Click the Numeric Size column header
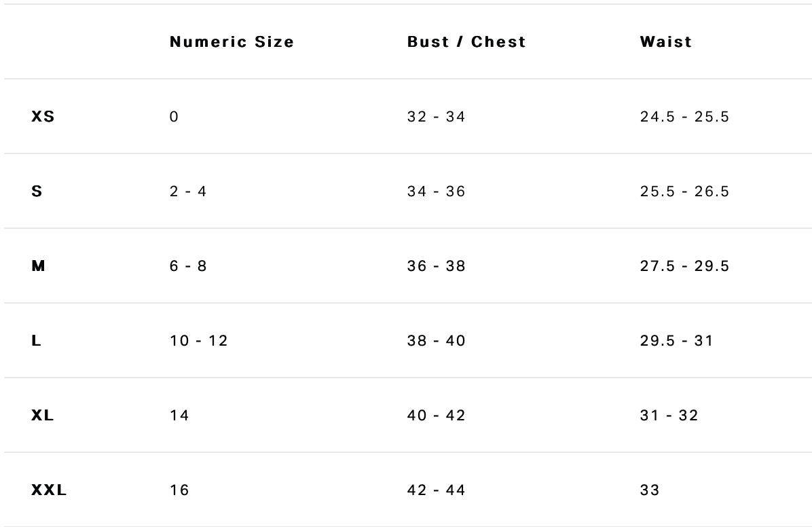Screen dimensions: 812x527 (x=232, y=42)
